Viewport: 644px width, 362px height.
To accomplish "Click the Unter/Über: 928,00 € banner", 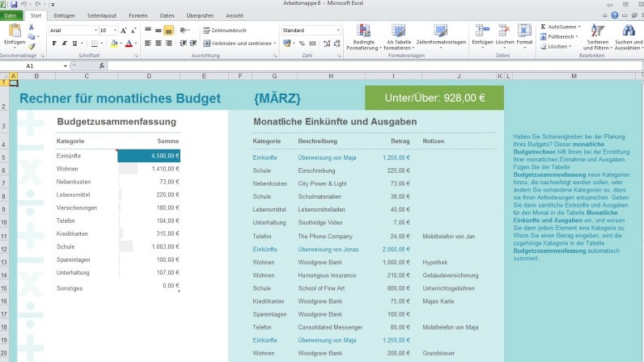I will click(434, 97).
